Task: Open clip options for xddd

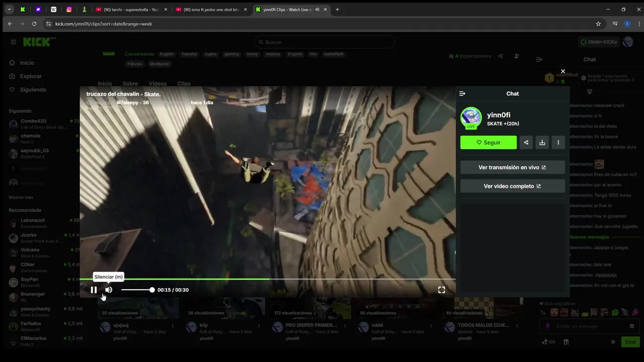Action: (431, 325)
